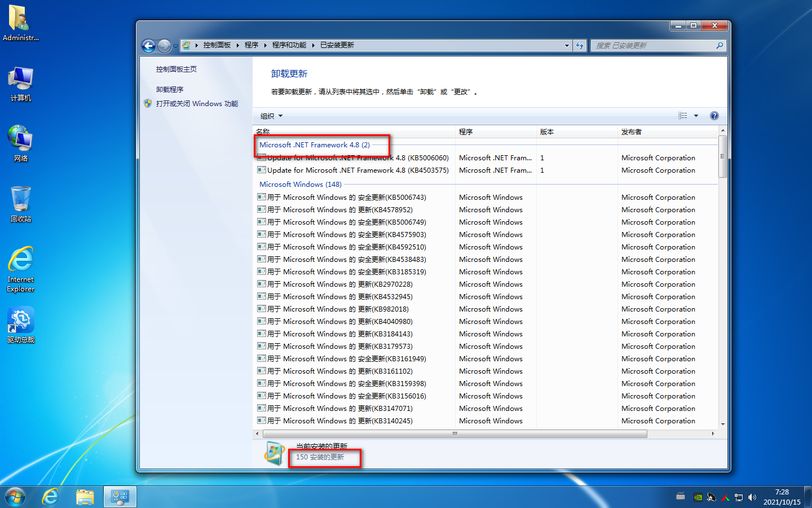Open the 组织 dropdown menu
Image resolution: width=812 pixels, height=508 pixels.
pos(271,116)
